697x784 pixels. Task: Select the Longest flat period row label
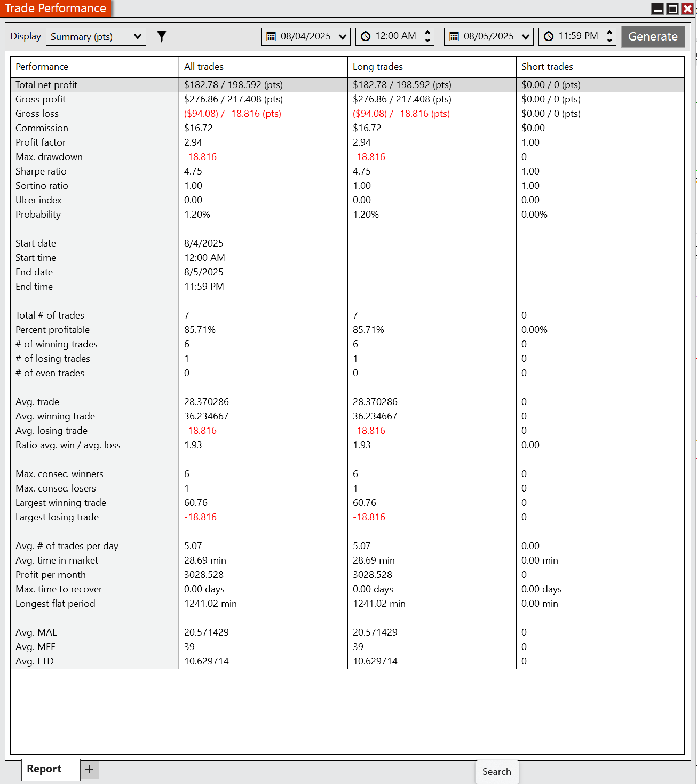[56, 604]
